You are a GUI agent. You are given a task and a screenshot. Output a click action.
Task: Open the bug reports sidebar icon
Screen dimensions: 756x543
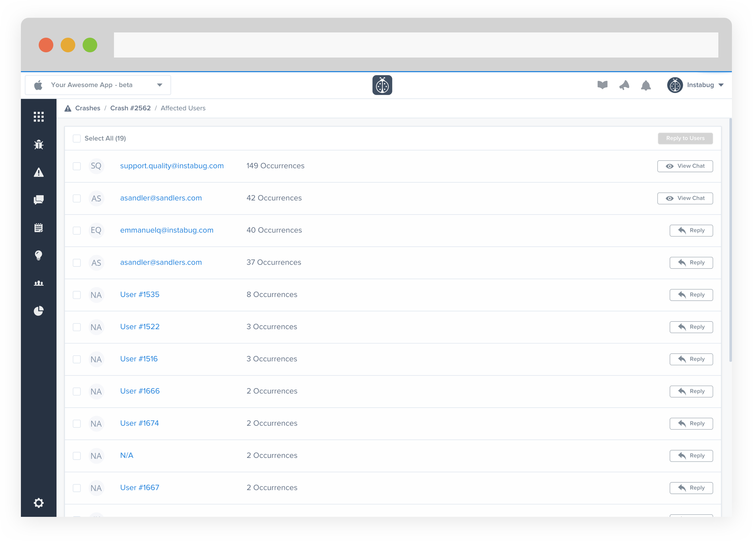coord(39,144)
